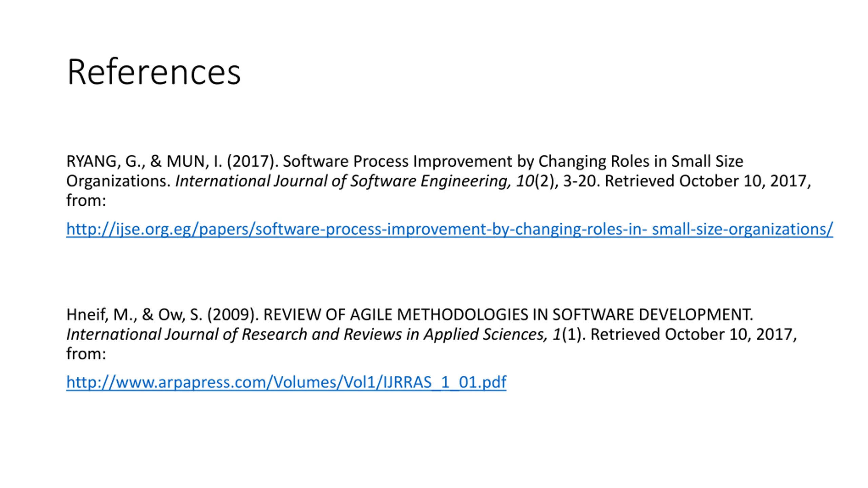
Task: Click the from: line under the Hneif citation
Action: (x=86, y=354)
